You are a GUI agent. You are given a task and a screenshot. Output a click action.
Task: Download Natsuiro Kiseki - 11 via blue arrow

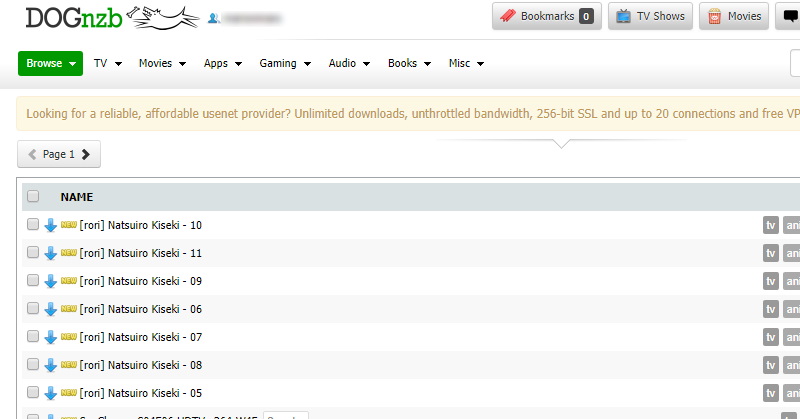tap(51, 254)
